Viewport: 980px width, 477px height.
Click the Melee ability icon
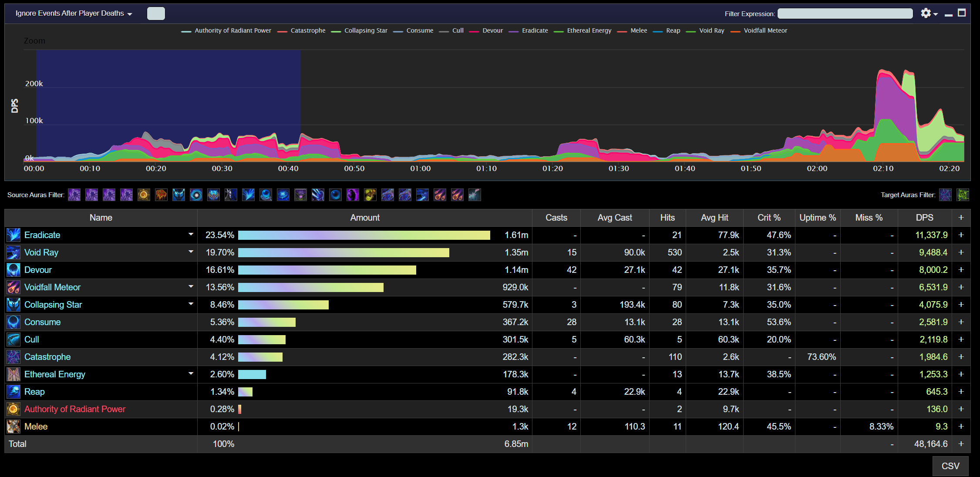click(13, 427)
